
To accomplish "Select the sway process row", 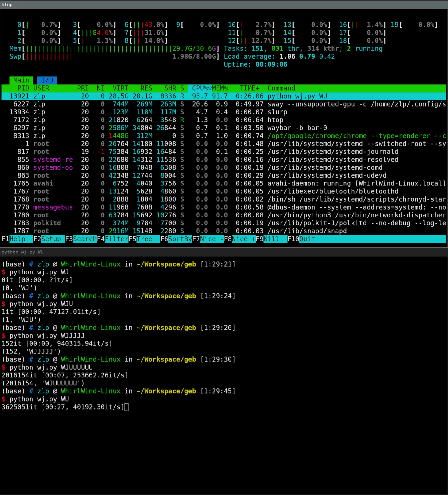I will coord(224,104).
